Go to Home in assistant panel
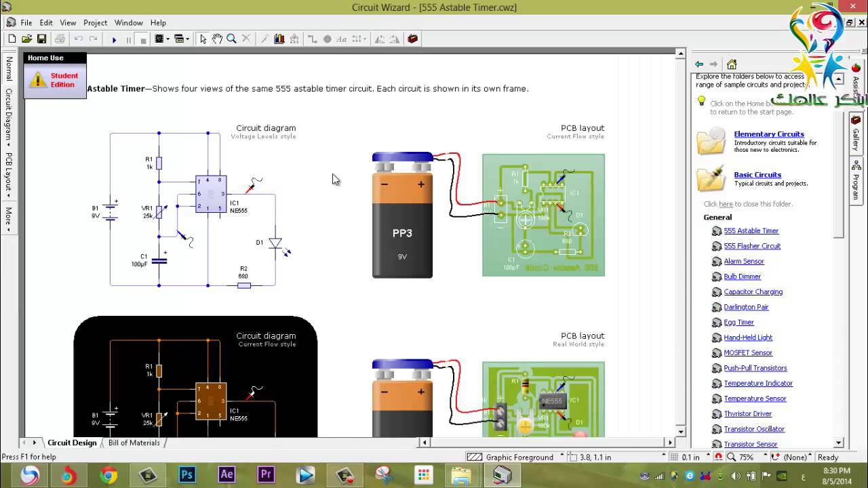This screenshot has width=868, height=488. 732,64
